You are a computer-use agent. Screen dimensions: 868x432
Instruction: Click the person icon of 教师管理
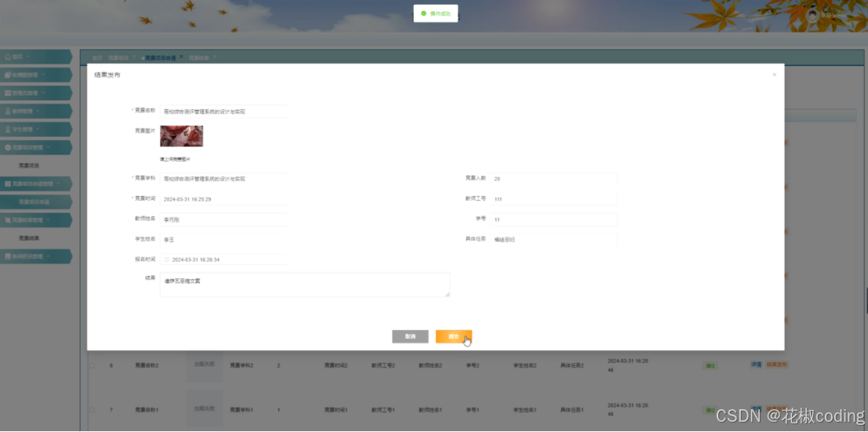point(8,111)
